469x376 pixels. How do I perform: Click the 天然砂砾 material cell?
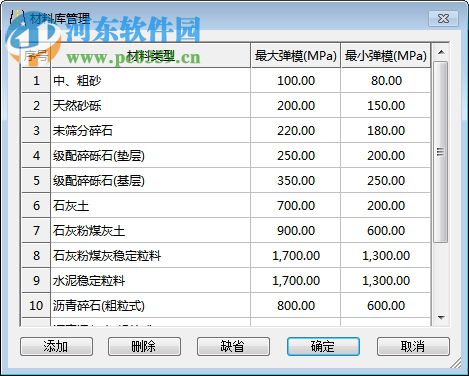[150, 106]
